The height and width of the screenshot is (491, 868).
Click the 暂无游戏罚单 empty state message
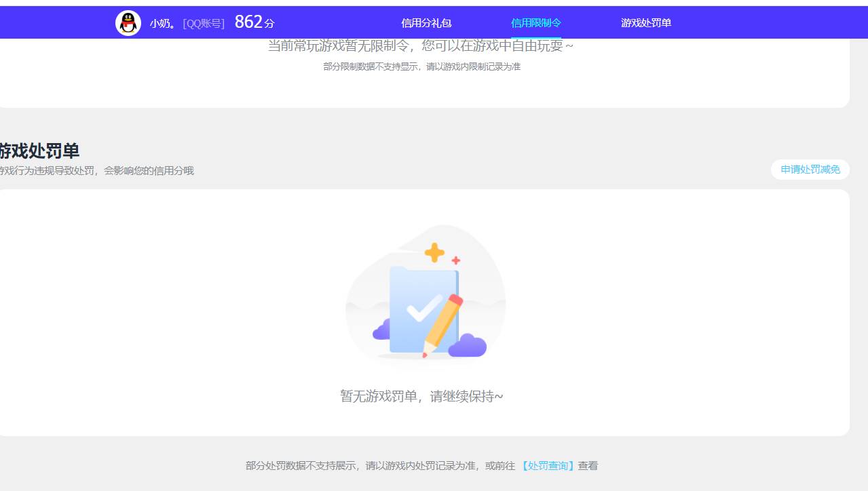(x=421, y=395)
